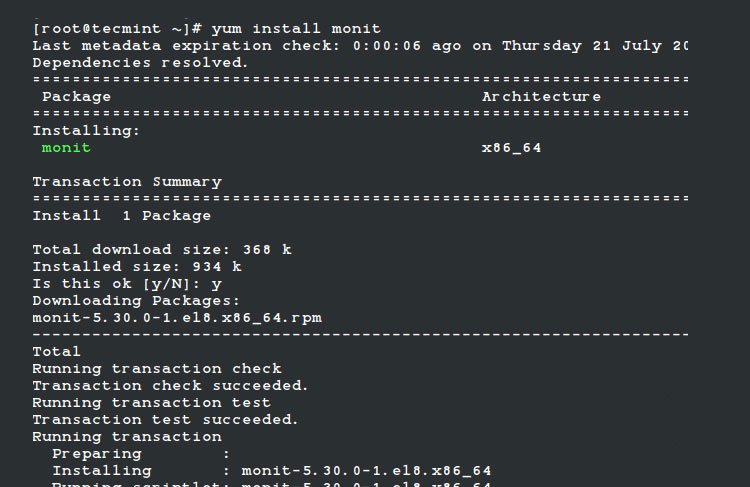Click the 'Install 1 Package' line

coord(121,216)
